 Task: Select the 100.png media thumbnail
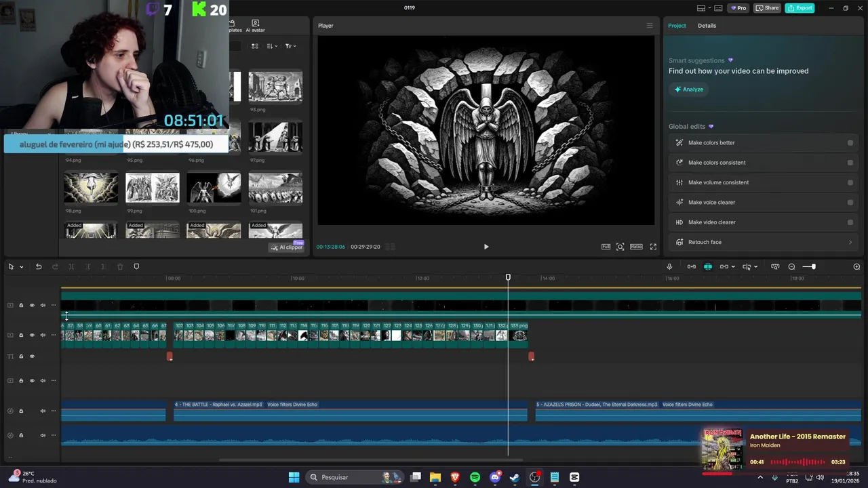pos(214,188)
